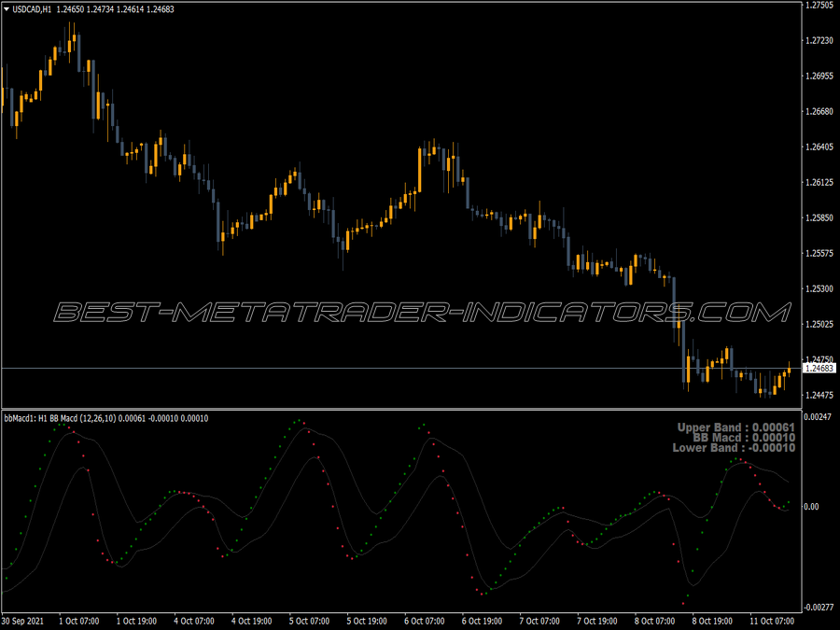Viewport: 840px width, 630px height.
Task: Click price scale value 1.24475
Action: tap(819, 395)
